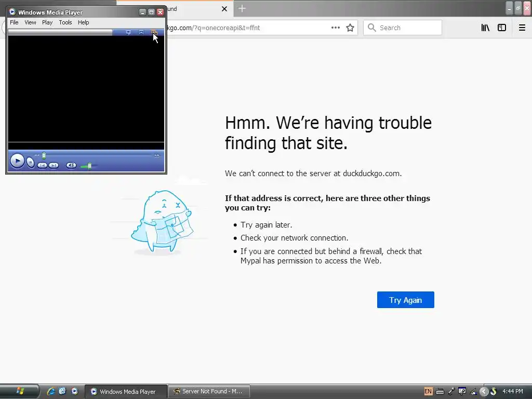
Task: Click the Media Player seek slider knob
Action: pos(44,155)
